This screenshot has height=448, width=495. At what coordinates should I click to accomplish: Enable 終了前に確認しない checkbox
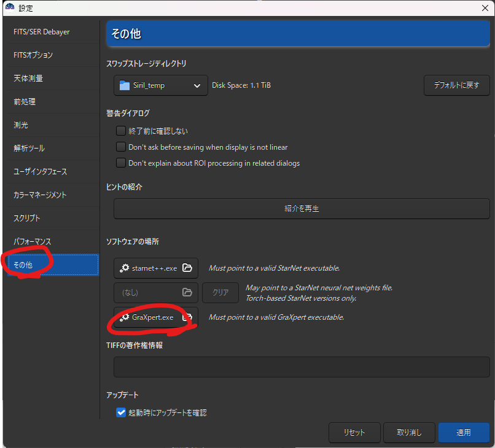[x=121, y=131]
